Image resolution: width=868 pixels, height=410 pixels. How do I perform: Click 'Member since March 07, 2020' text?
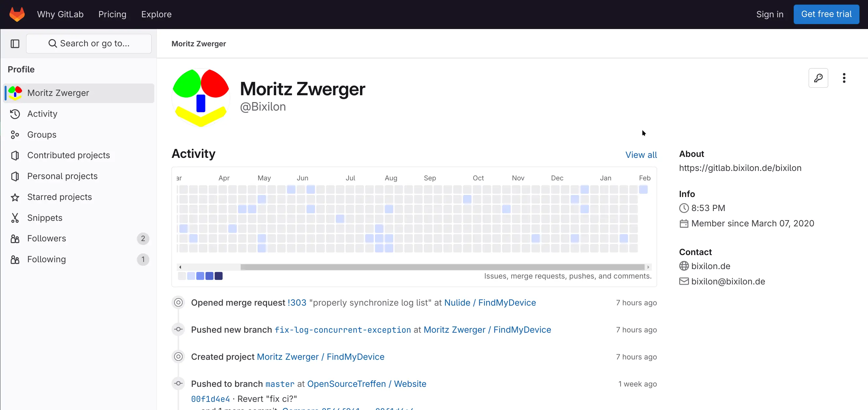coord(753,223)
